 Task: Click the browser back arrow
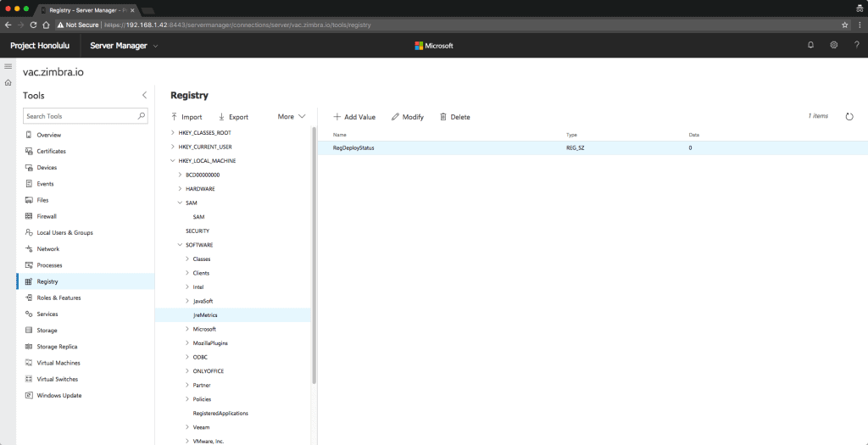[8, 25]
